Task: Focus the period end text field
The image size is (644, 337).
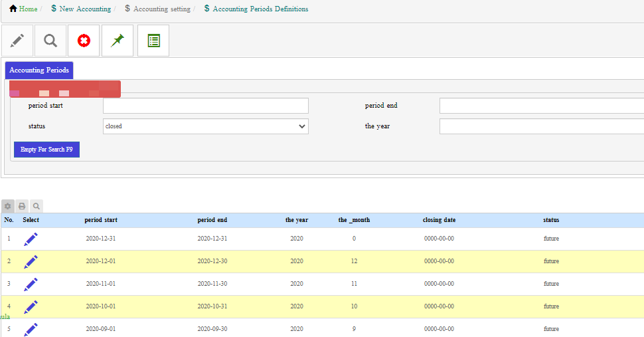Action: point(541,106)
